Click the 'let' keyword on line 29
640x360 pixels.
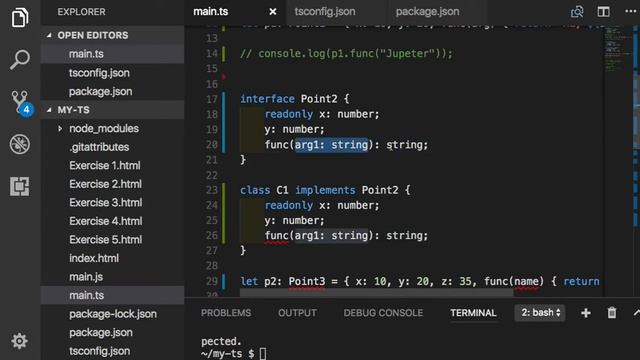(249, 281)
